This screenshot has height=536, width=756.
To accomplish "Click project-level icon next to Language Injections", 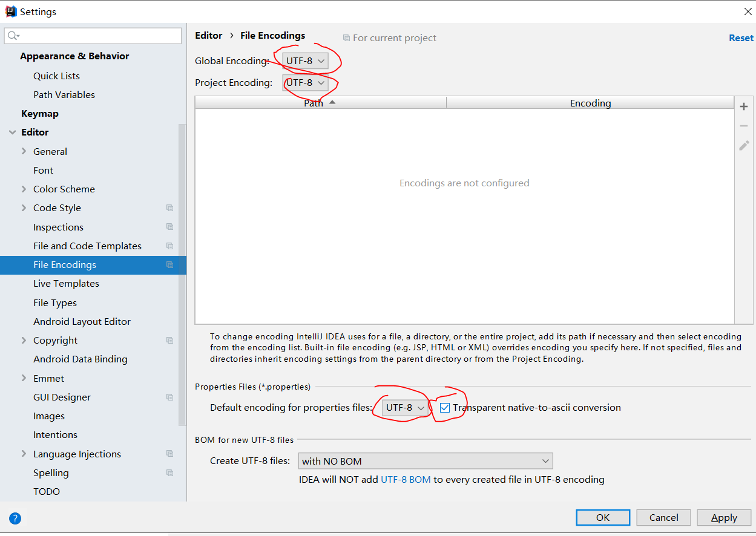I will 169,454.
